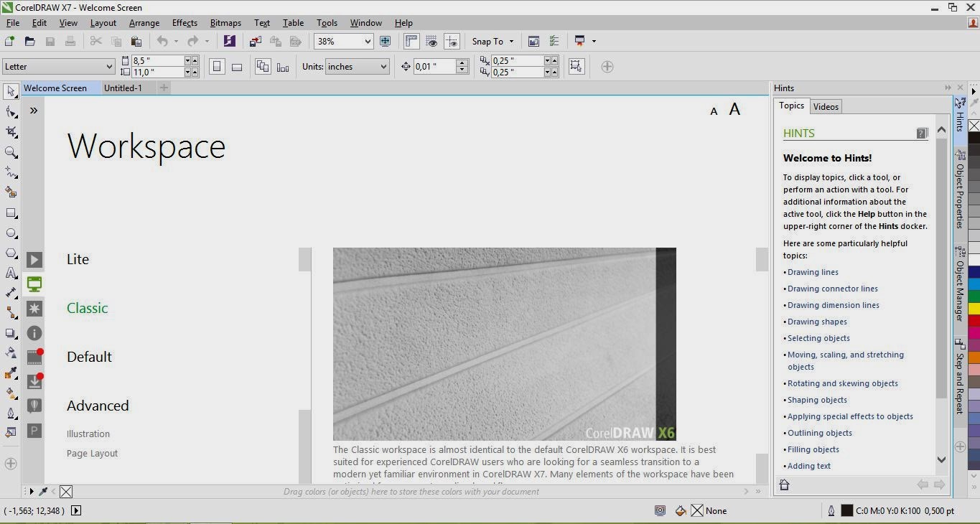Switch to the Untitled-1 document tab
This screenshot has width=980, height=524.
tap(123, 88)
